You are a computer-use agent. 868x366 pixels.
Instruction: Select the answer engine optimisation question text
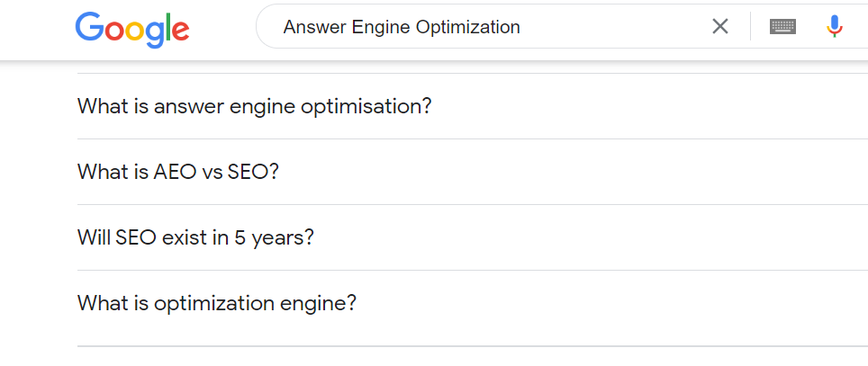pyautogui.click(x=254, y=106)
